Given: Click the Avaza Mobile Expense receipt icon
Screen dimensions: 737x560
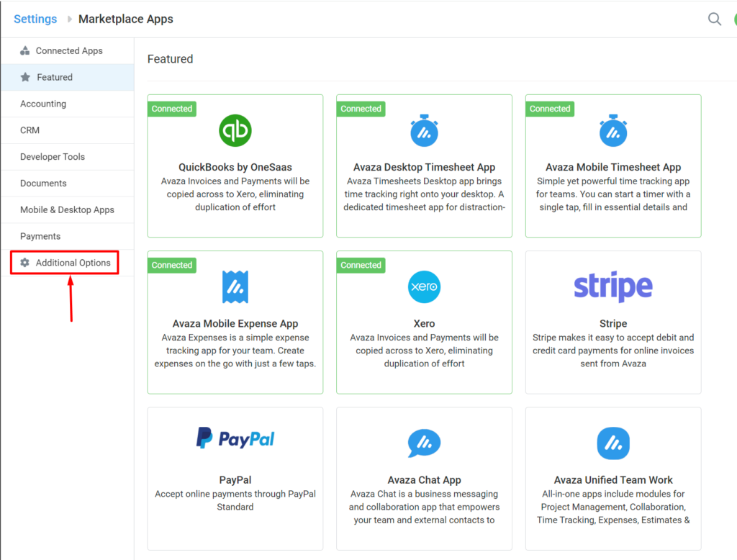Looking at the screenshot, I should point(235,286).
